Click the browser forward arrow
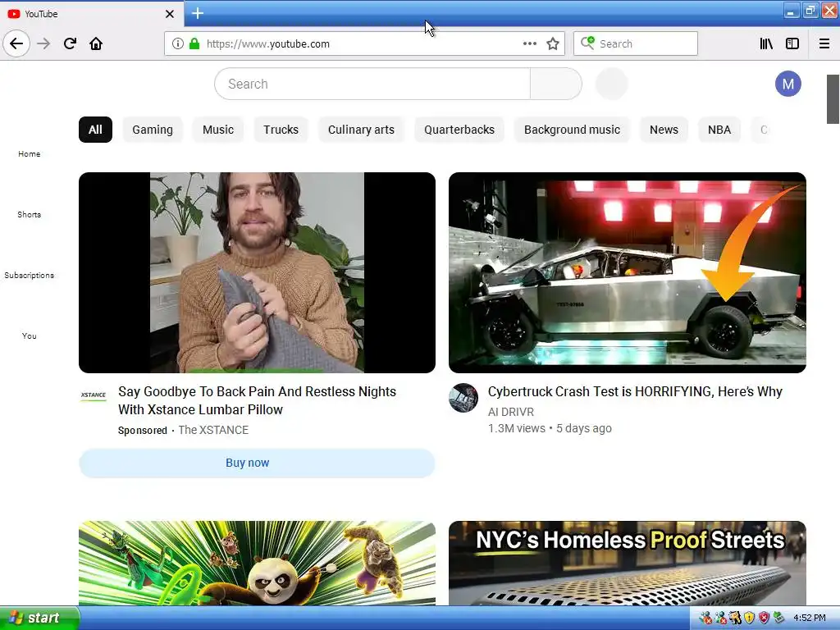The image size is (840, 630). coord(43,43)
